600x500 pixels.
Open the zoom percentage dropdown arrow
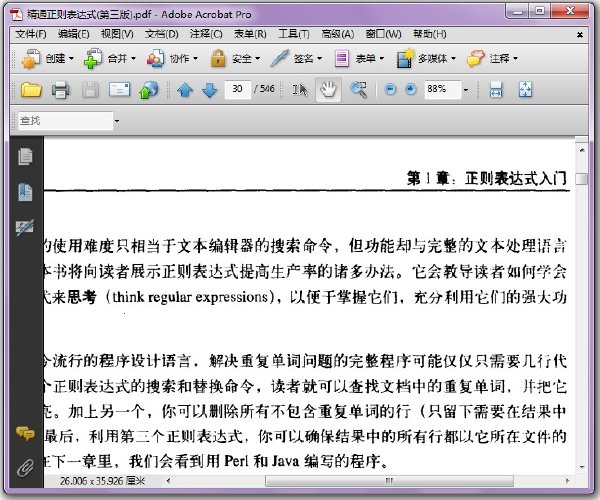pyautogui.click(x=466, y=90)
